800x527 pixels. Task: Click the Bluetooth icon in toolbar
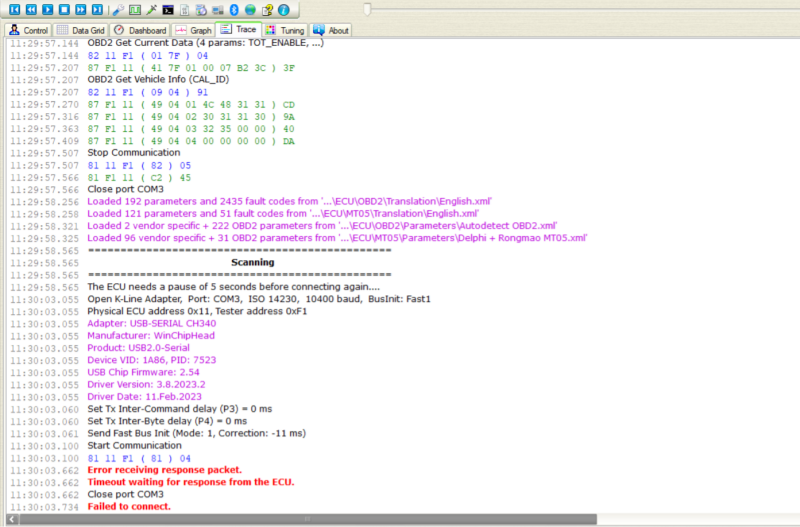pyautogui.click(x=233, y=9)
